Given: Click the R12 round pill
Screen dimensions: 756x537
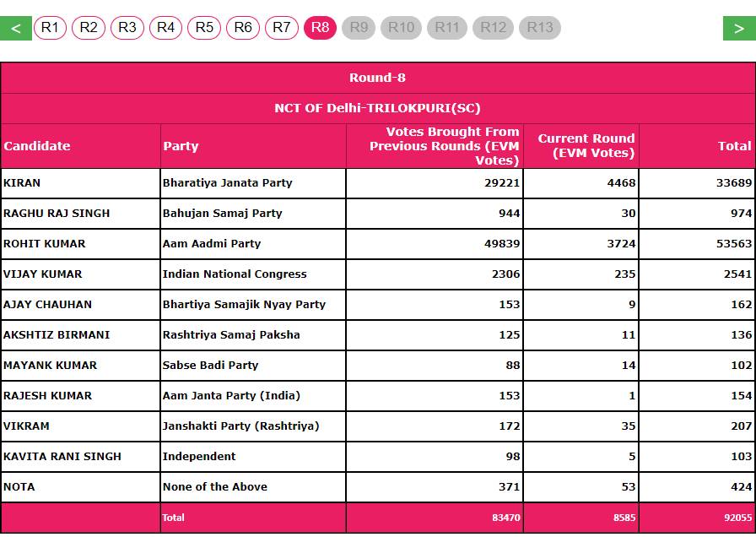Looking at the screenshot, I should click(x=494, y=28).
